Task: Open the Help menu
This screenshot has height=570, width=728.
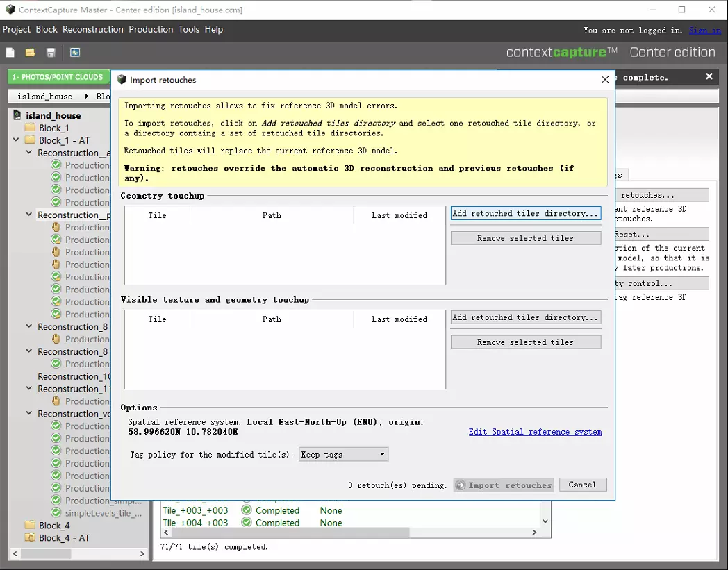Action: (213, 29)
